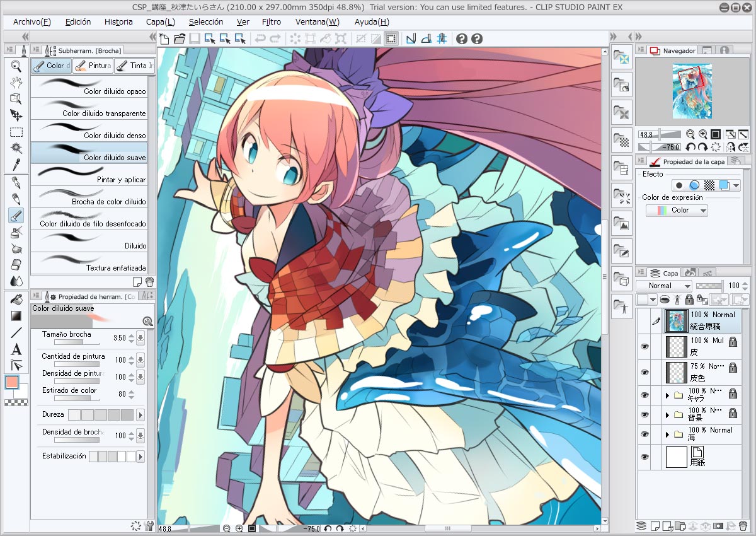The image size is (756, 536).
Task: Click zoom in icon in Navegador
Action: click(703, 134)
